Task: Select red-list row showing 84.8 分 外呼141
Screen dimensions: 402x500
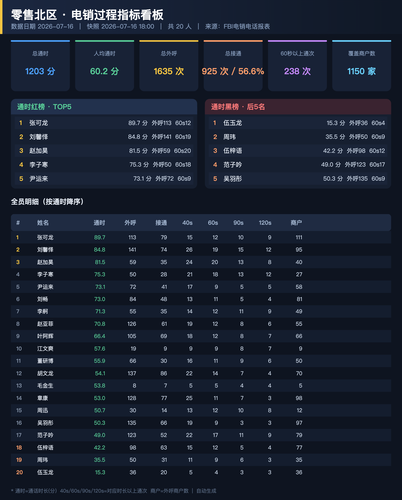Action: pos(104,137)
